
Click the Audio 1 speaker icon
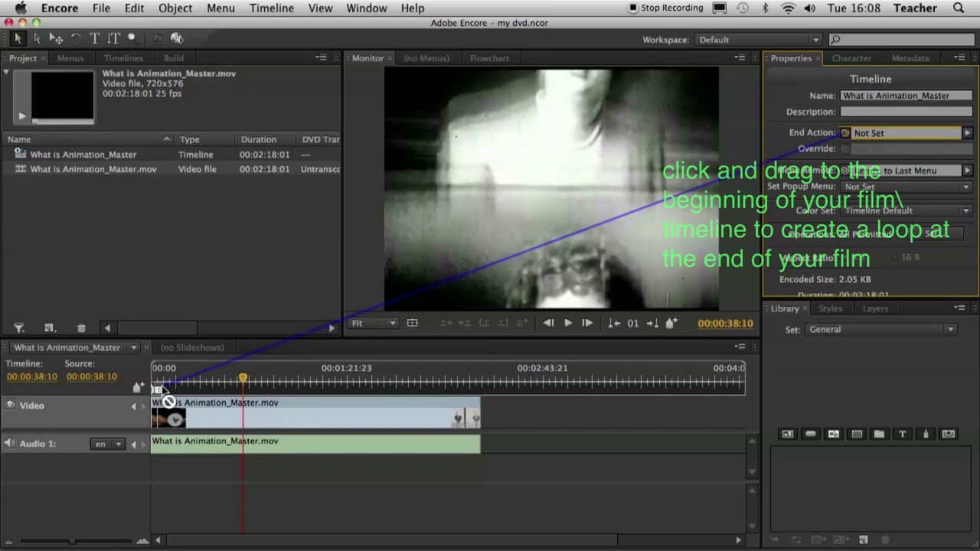click(10, 443)
